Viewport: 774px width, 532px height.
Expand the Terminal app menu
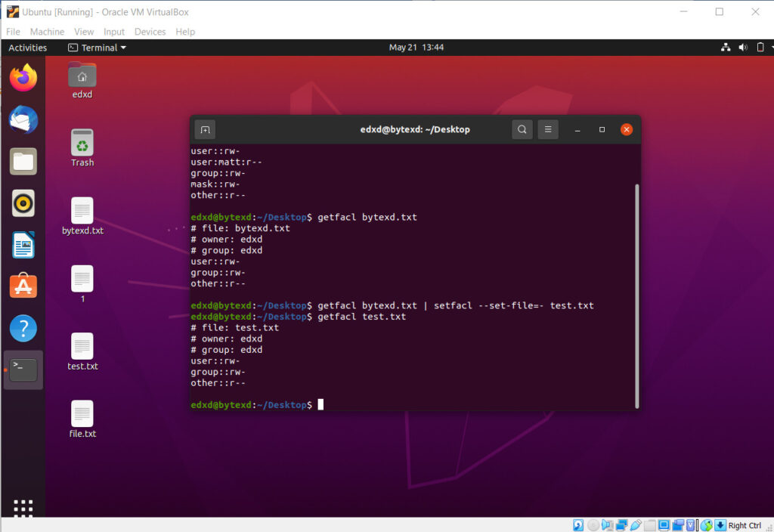click(98, 48)
